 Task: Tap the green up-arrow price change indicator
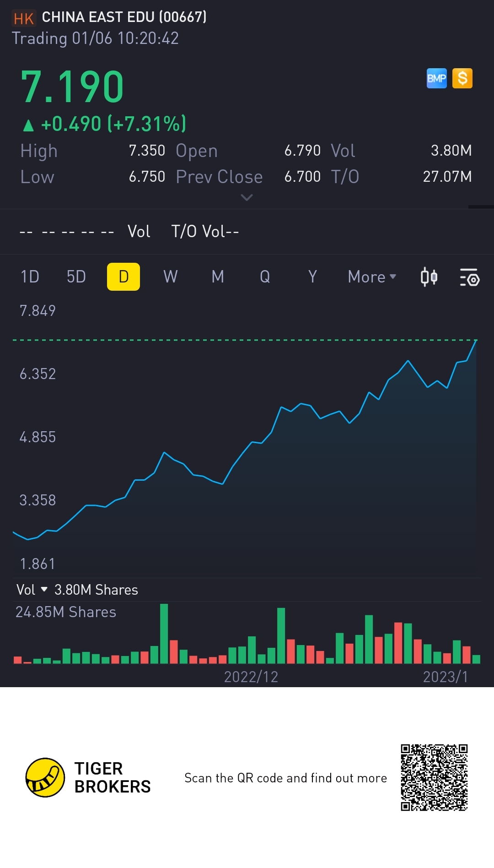tap(28, 125)
